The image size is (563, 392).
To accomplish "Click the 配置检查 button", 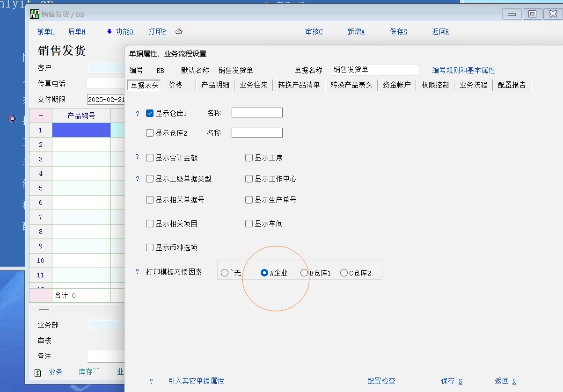I will [x=381, y=381].
